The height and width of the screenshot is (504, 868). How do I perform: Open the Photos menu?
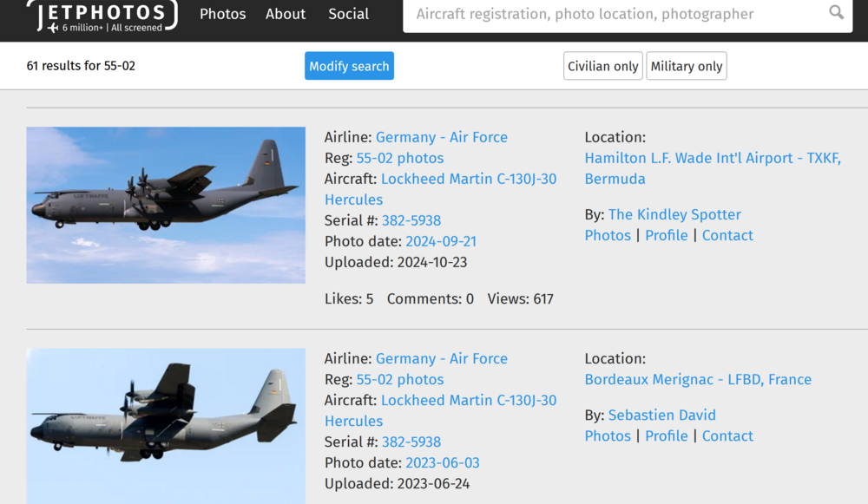[x=223, y=14]
